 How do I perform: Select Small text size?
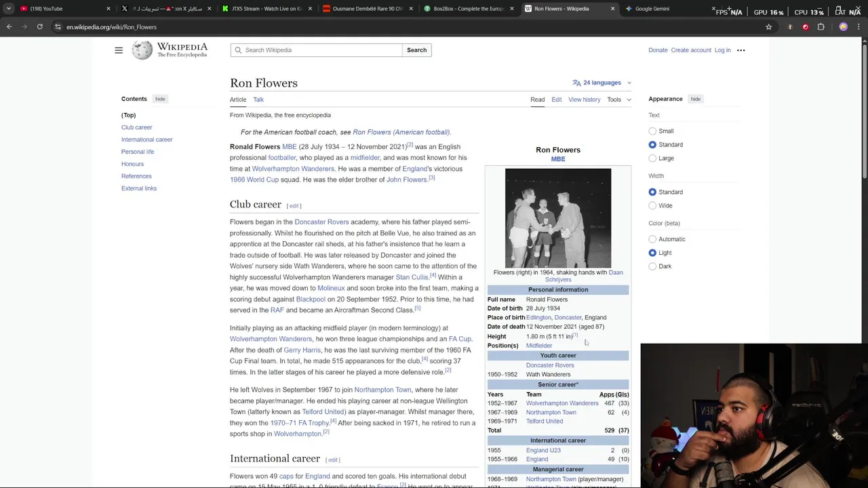pos(652,131)
